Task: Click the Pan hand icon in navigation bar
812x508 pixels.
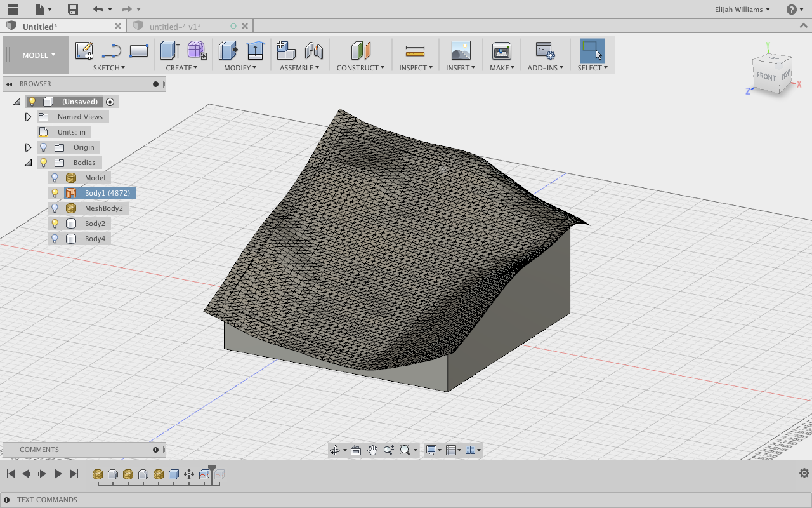Action: pos(372,450)
